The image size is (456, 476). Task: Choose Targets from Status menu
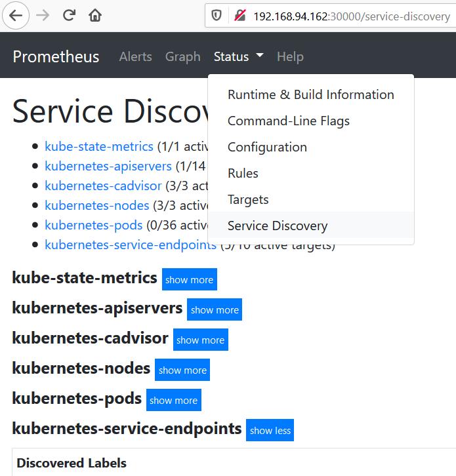pyautogui.click(x=311, y=199)
